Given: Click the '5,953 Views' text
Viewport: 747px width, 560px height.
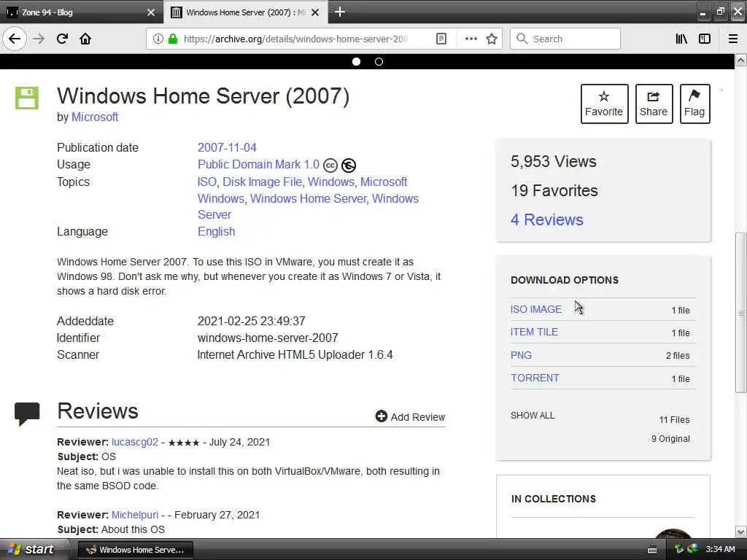Looking at the screenshot, I should [x=554, y=161].
